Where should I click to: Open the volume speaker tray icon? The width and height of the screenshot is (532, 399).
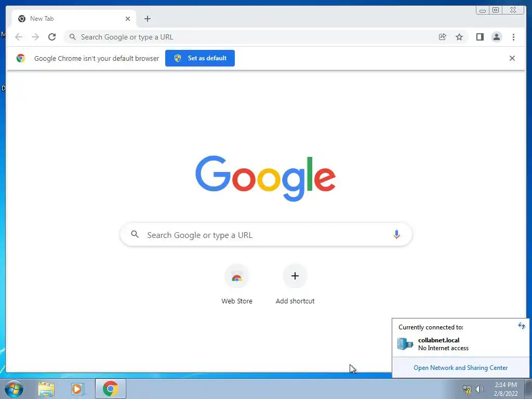click(x=479, y=389)
